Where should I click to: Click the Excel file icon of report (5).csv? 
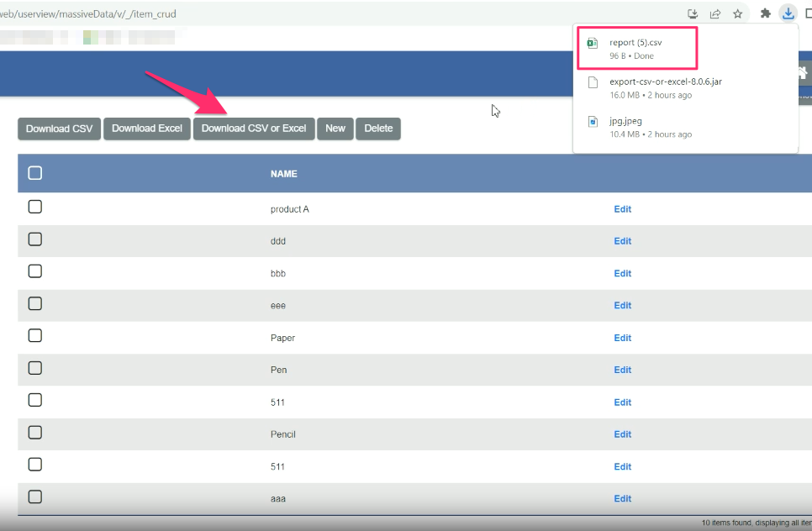[x=592, y=43]
